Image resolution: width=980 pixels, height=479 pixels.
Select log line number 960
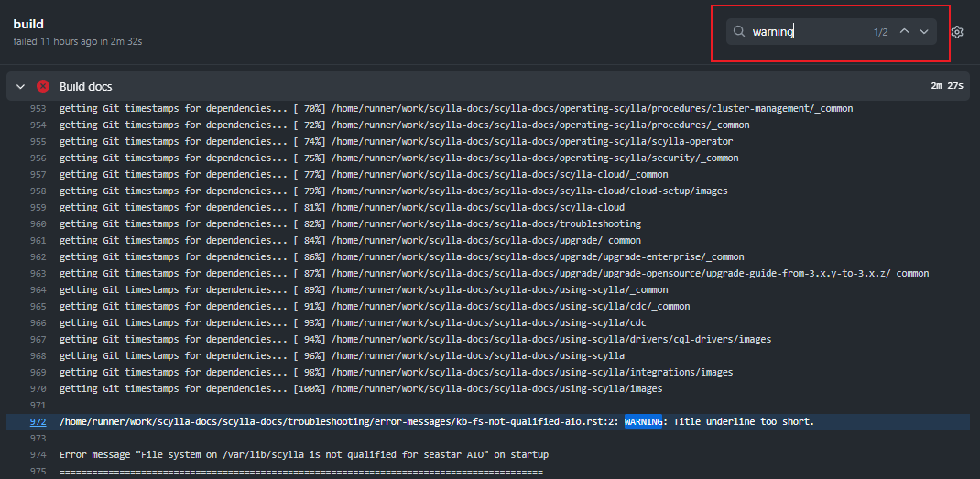click(38, 224)
